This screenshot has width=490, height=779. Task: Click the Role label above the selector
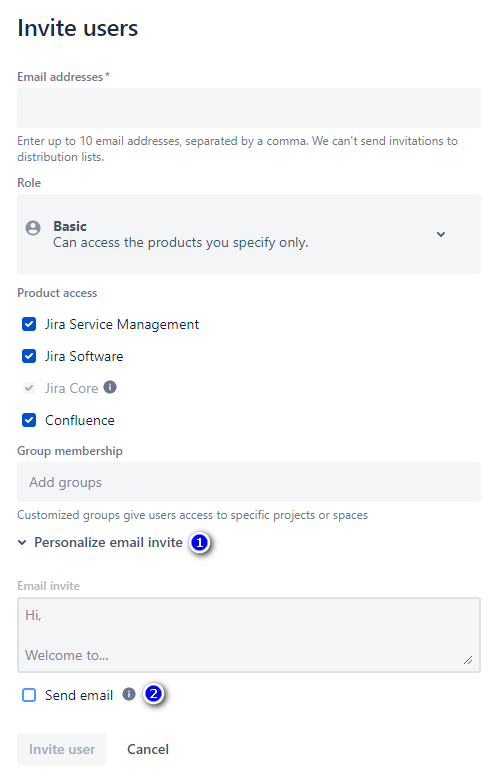29,183
